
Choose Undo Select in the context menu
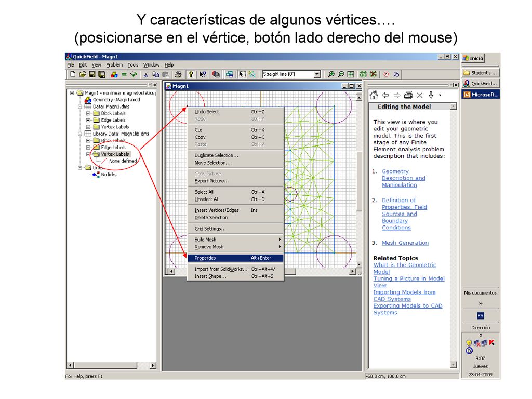235,112
